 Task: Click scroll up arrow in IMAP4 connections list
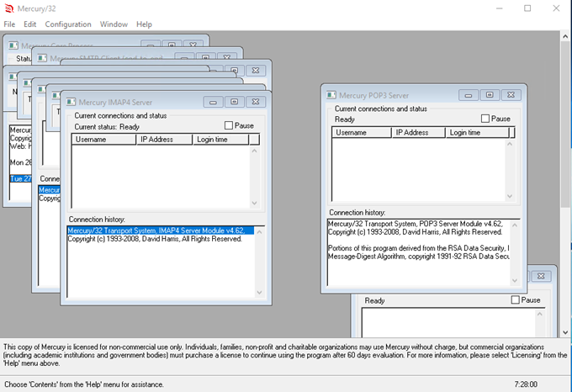pyautogui.click(x=255, y=151)
